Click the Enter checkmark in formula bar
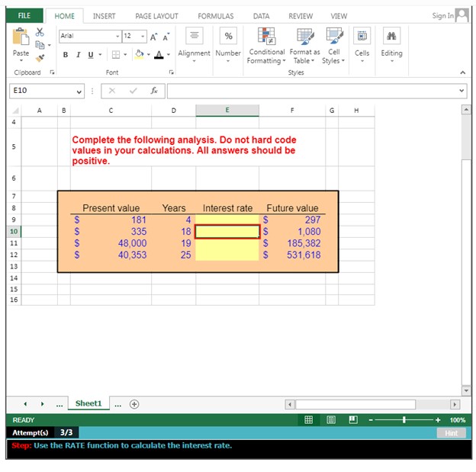The height and width of the screenshot is (472, 476). pos(133,91)
